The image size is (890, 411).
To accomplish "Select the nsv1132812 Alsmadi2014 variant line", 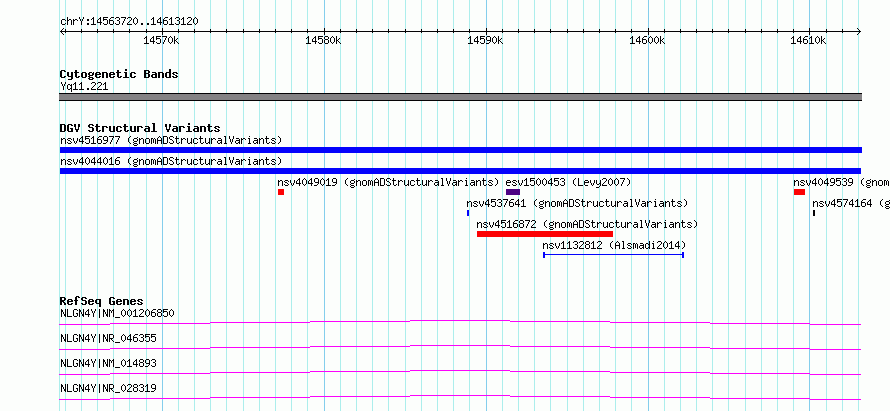I will pyautogui.click(x=613, y=255).
